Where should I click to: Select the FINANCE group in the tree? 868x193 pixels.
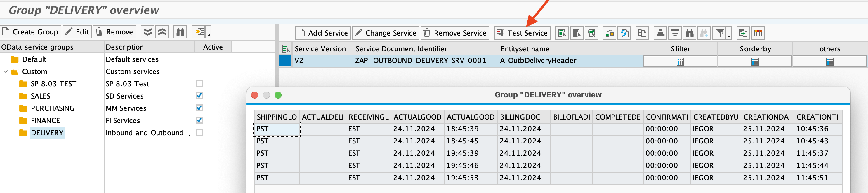pyautogui.click(x=45, y=120)
